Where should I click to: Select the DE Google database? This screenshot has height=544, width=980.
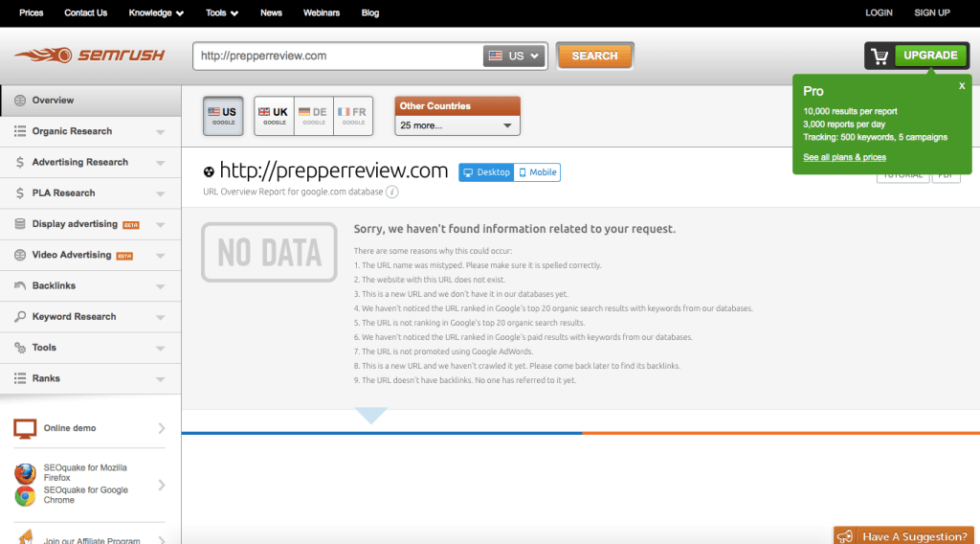coord(314,116)
